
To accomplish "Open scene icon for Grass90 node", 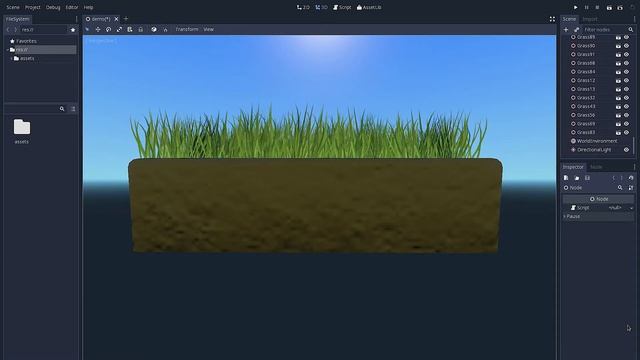I will (x=618, y=46).
